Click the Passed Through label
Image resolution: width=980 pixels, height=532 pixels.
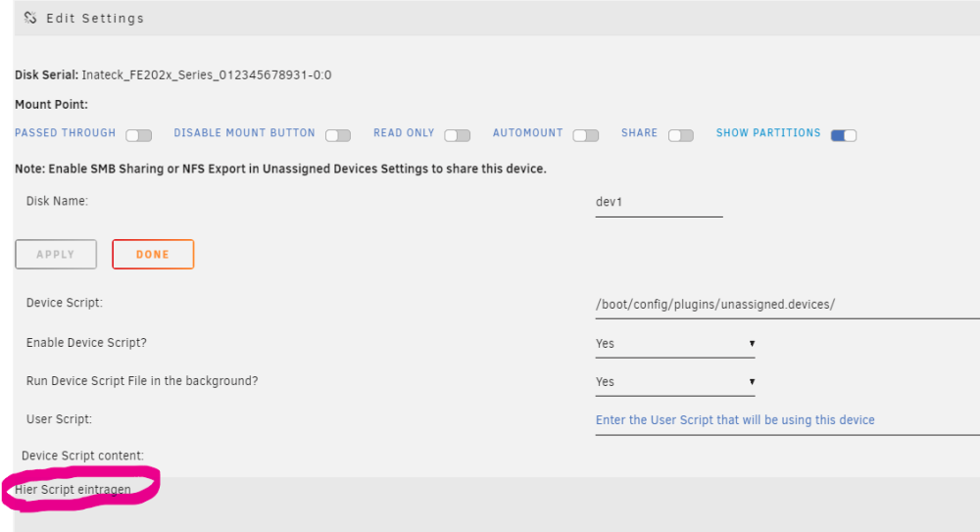(65, 133)
